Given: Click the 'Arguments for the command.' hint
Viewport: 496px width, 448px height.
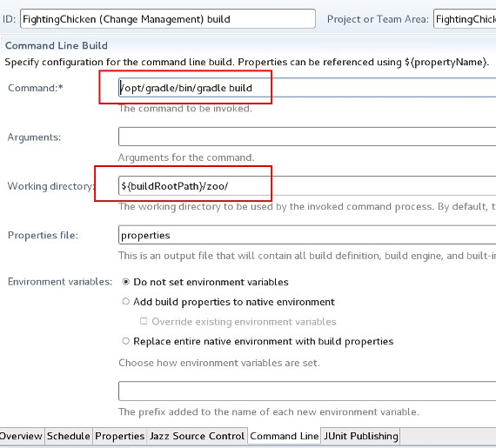Looking at the screenshot, I should pyautogui.click(x=186, y=157).
